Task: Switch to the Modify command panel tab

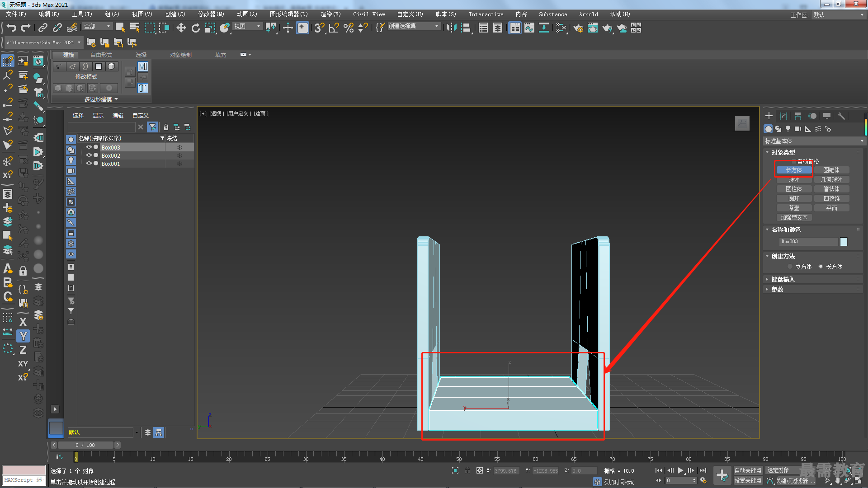Action: pos(783,116)
